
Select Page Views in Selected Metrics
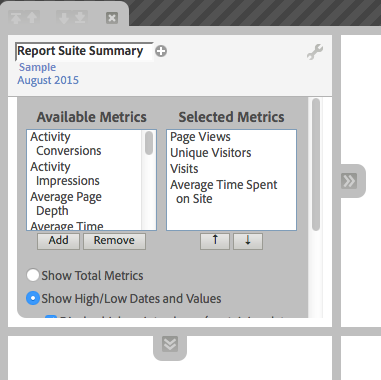click(200, 137)
